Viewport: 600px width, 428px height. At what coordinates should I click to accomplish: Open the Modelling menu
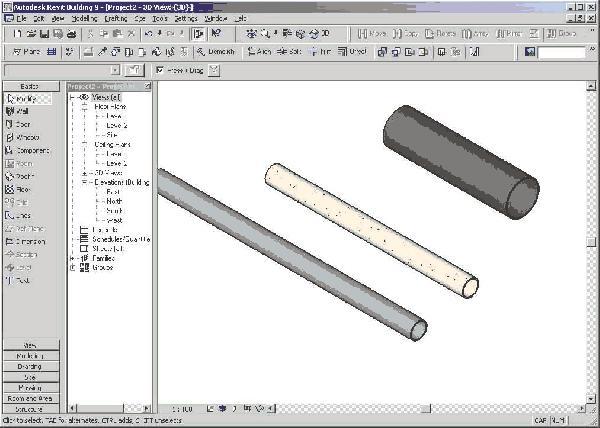click(x=85, y=18)
